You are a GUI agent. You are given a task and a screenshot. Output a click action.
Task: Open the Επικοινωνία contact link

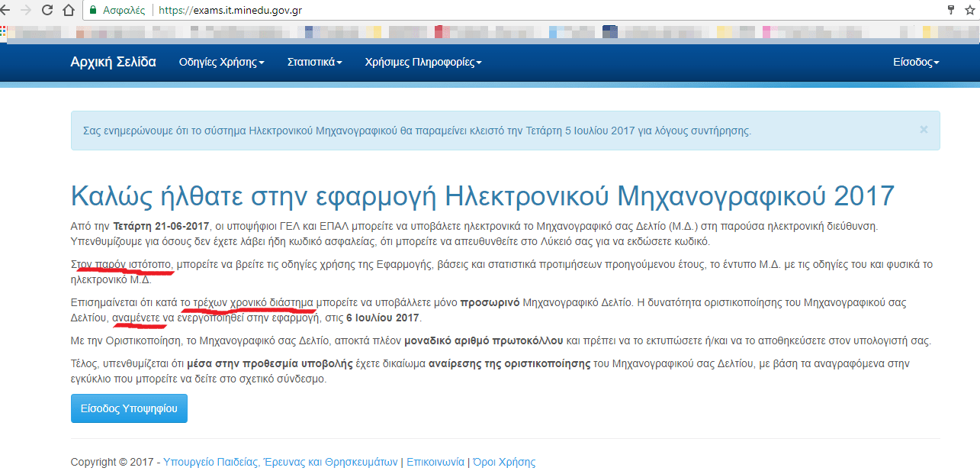(x=435, y=462)
